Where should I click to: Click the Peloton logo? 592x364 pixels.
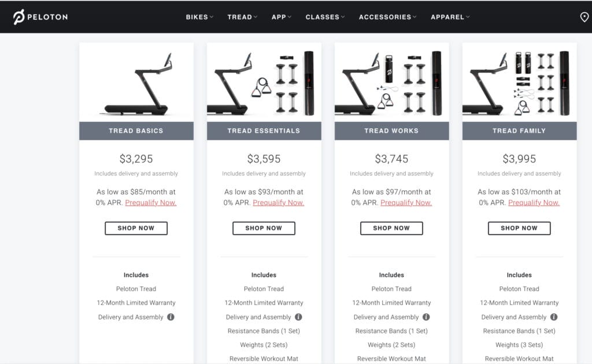tap(40, 17)
